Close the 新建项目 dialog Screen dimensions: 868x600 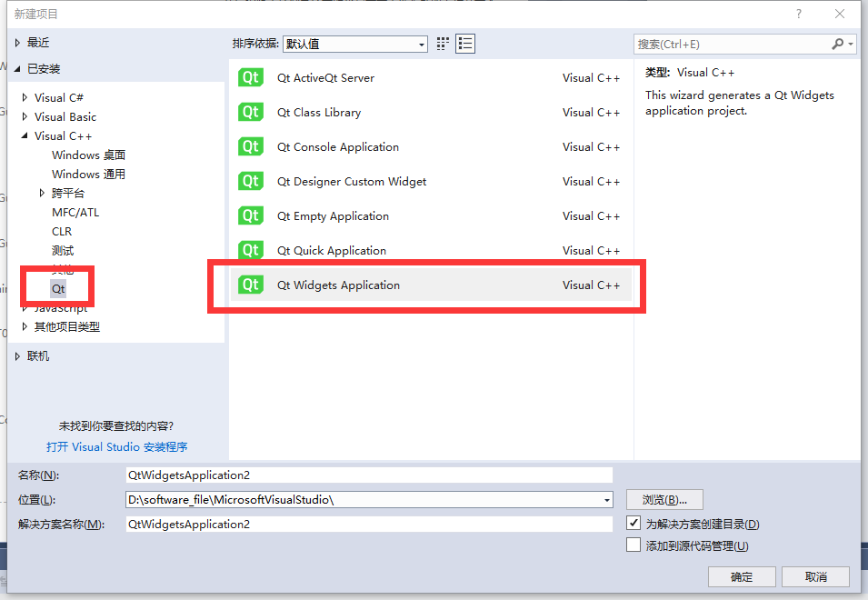pos(839,14)
